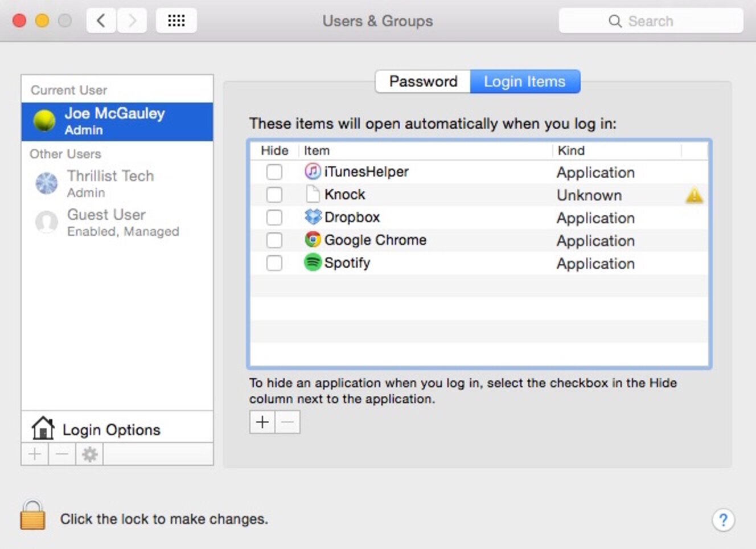The image size is (756, 549).
Task: Click the Search field
Action: click(650, 21)
